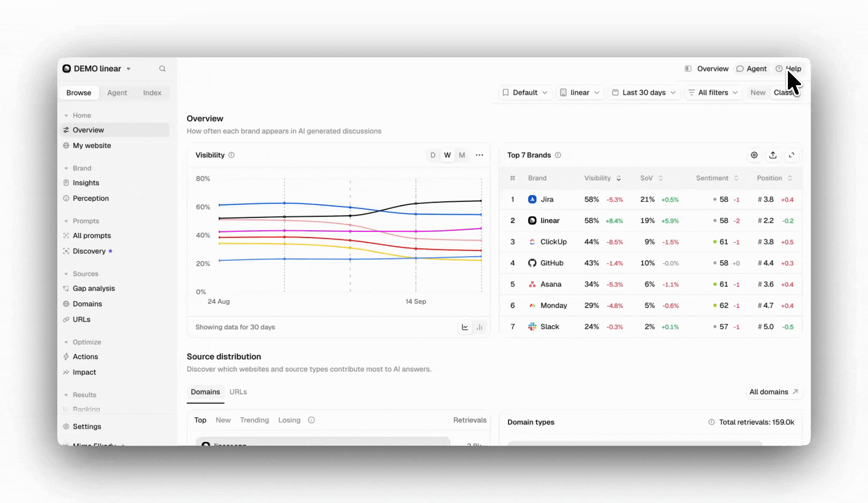The image size is (868, 503).
Task: Open the All filters dropdown
Action: pos(713,93)
